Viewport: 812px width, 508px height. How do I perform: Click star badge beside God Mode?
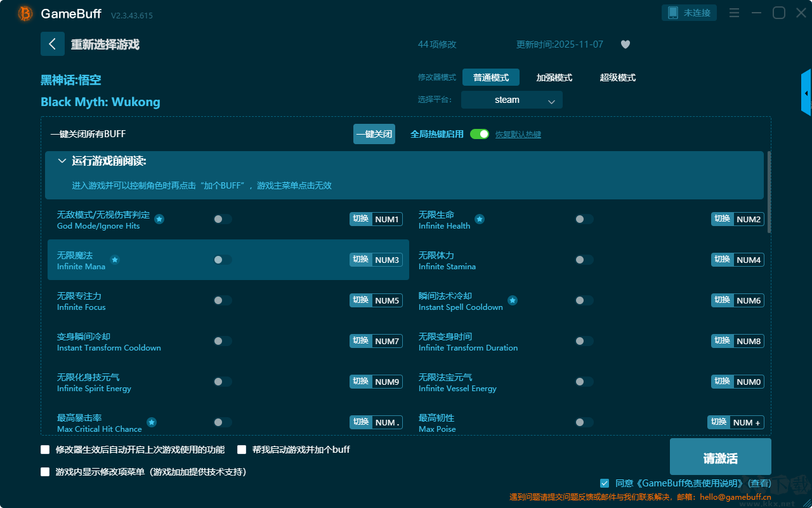pyautogui.click(x=159, y=219)
